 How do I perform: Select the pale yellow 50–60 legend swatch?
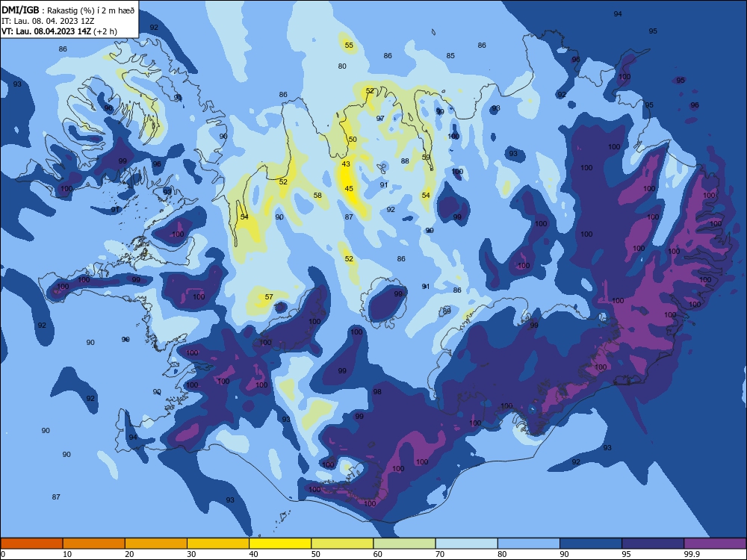[342, 544]
